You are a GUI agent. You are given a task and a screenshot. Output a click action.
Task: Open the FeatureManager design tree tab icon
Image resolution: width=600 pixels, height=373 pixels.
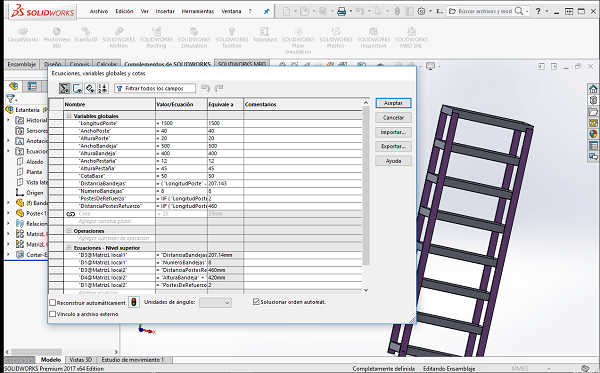click(14, 86)
